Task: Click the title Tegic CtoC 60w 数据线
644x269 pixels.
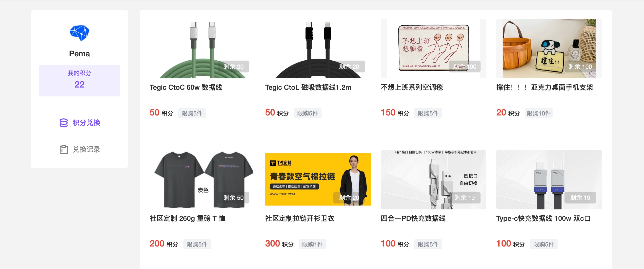Action: [x=186, y=87]
